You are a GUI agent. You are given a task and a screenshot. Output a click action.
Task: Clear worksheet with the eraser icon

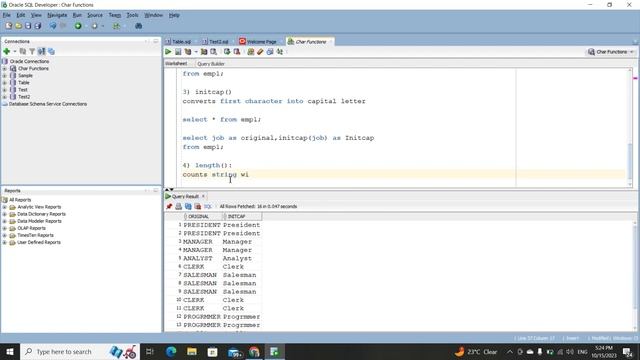pos(260,52)
